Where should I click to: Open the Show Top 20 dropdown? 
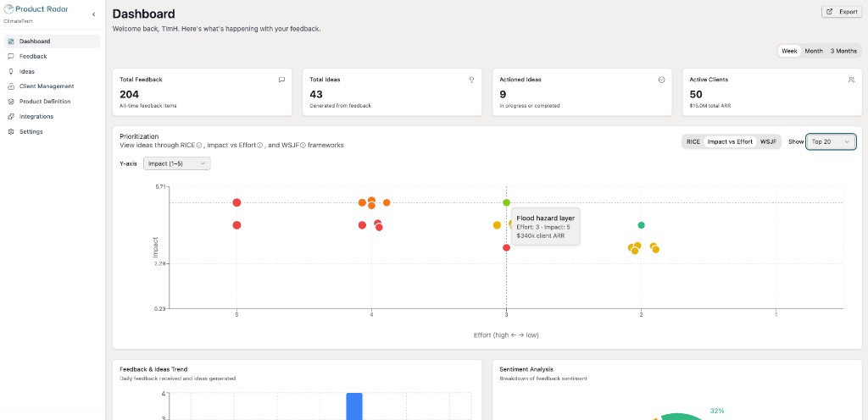tap(831, 141)
